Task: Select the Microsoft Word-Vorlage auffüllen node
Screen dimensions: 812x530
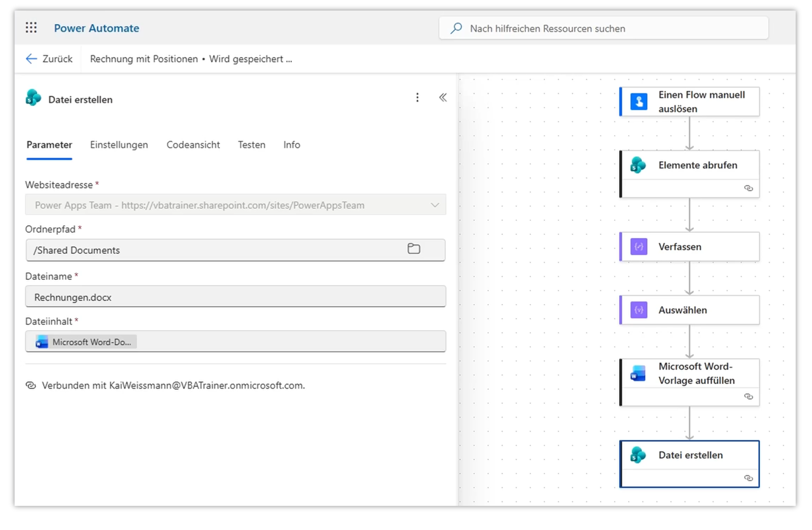Action: pyautogui.click(x=690, y=382)
